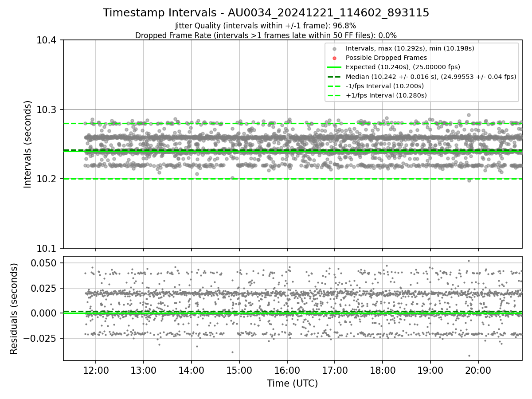Click the 20:00 time tick label

point(478,371)
